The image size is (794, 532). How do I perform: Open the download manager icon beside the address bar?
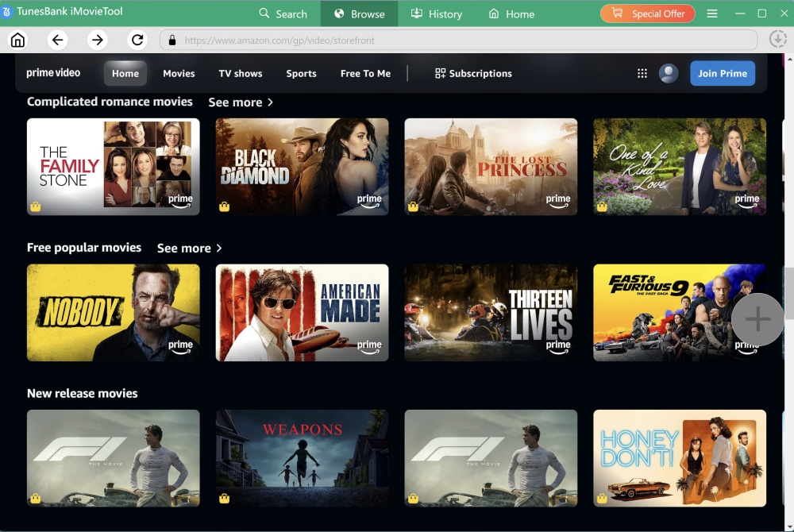pyautogui.click(x=777, y=39)
